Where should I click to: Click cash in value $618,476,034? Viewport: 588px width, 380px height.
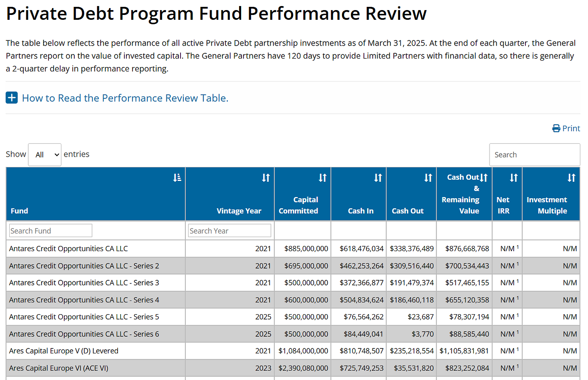tap(361, 249)
